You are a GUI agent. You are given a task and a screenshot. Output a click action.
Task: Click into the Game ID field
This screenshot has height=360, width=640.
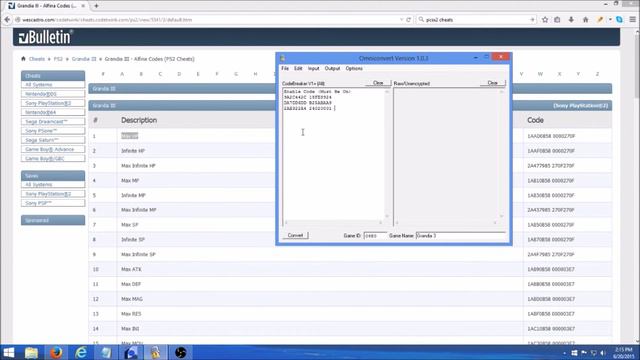click(x=375, y=236)
